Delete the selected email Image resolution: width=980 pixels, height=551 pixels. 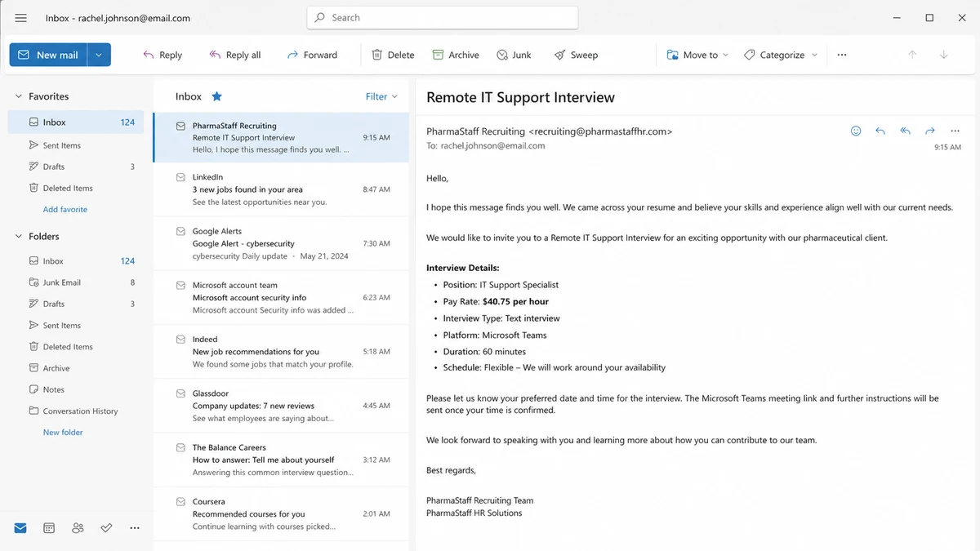[x=393, y=55]
